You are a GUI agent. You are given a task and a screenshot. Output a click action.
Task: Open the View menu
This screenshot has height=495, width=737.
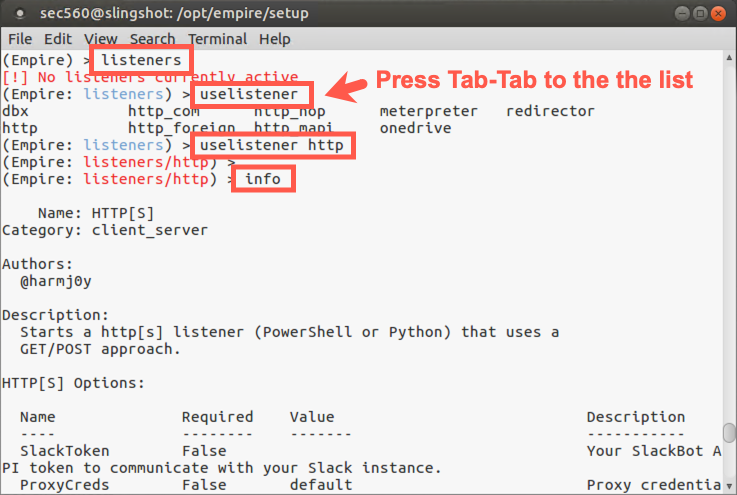(101, 39)
